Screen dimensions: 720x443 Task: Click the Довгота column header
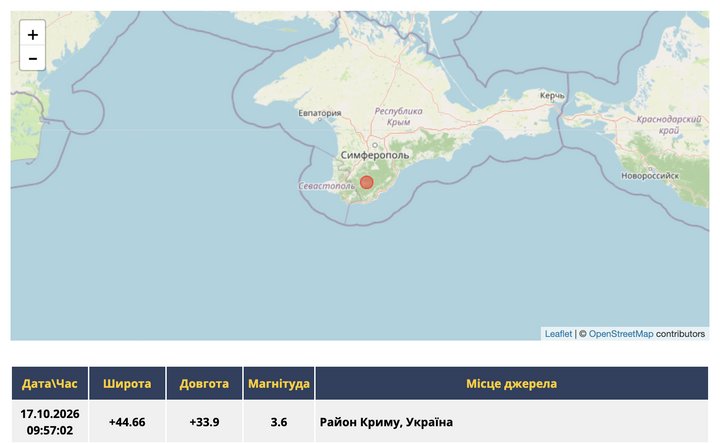coord(204,383)
